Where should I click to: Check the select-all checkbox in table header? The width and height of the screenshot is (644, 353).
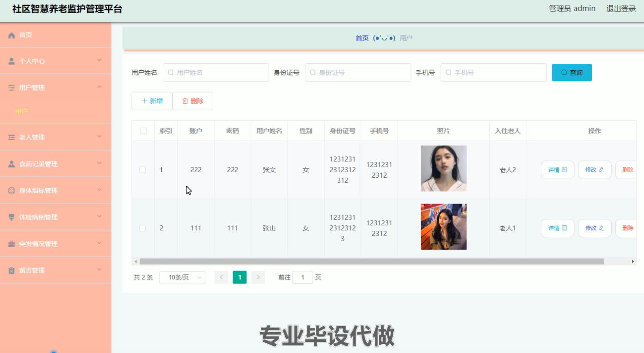click(143, 131)
